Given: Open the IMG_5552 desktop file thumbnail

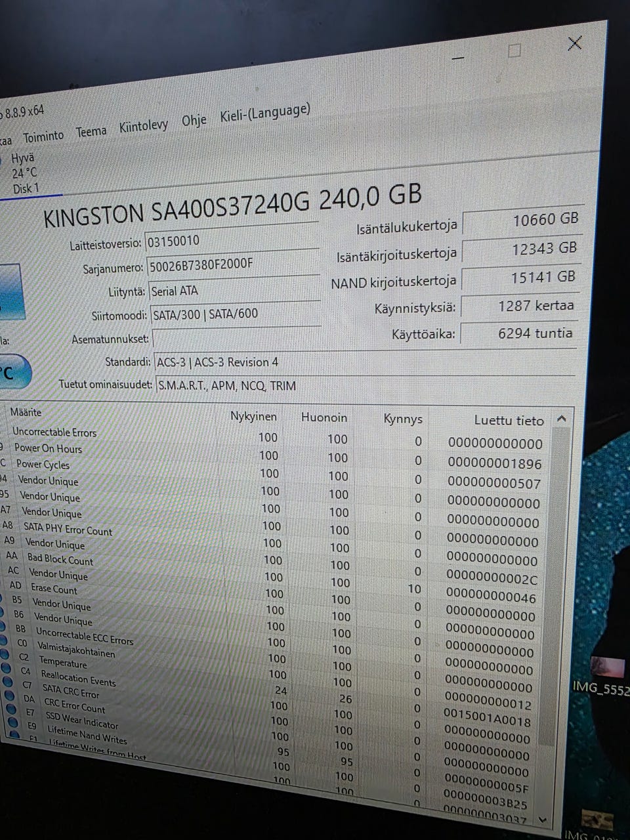Looking at the screenshot, I should point(608,668).
